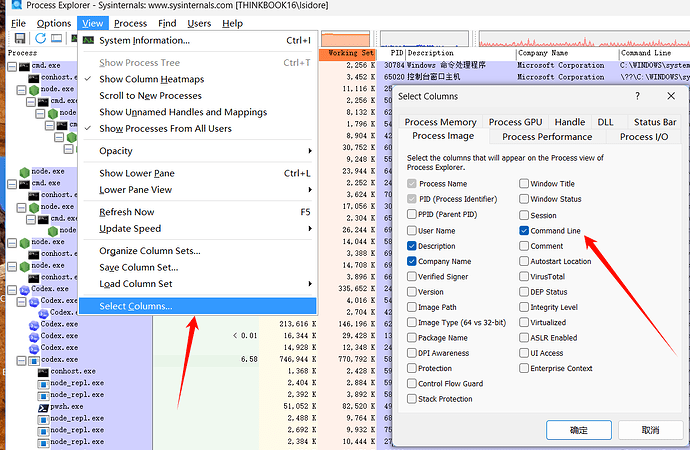Click the 确定 confirm button
Screen dimensions: 690x450
pos(579,430)
